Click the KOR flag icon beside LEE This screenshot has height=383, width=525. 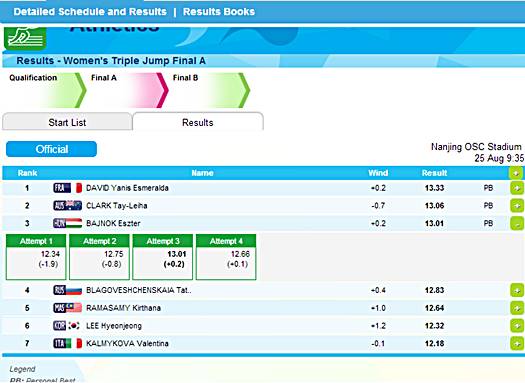67,325
